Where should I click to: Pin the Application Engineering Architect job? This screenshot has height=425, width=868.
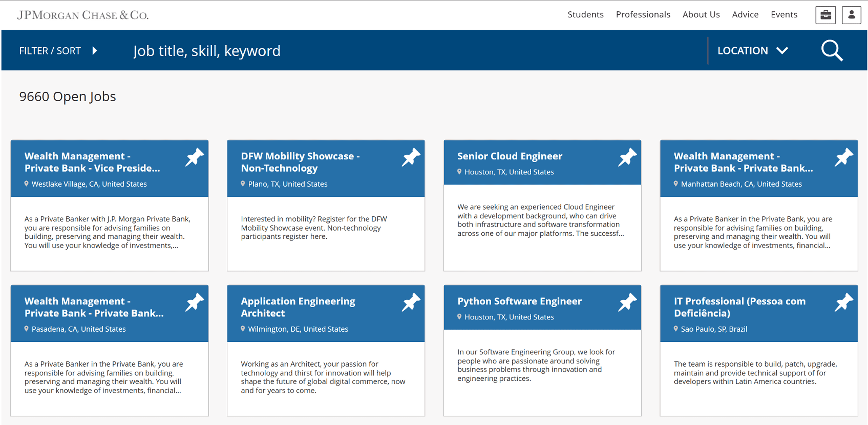411,302
